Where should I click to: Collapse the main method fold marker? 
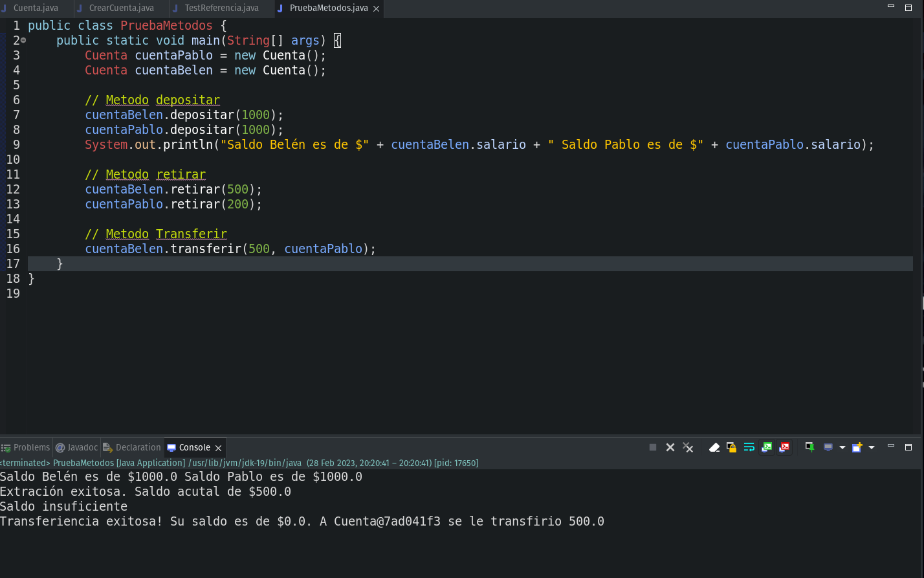click(x=23, y=40)
